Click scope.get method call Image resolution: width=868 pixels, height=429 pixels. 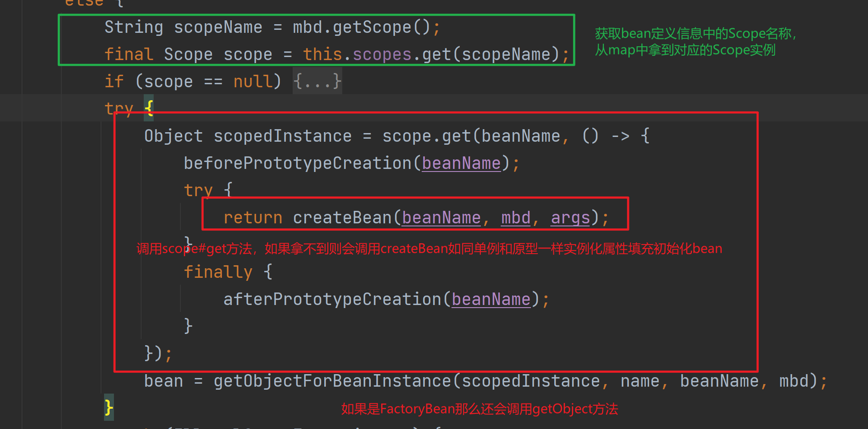[427, 136]
